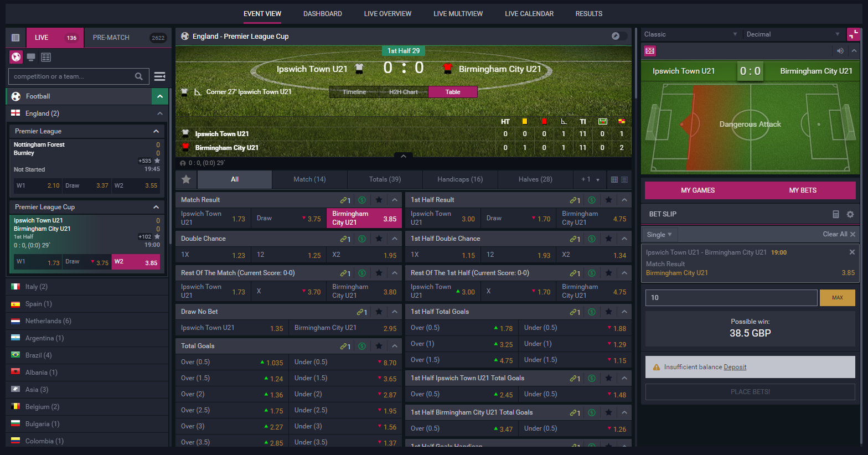This screenshot has width=868, height=455.
Task: Collapse the 1st Half Total Goals market
Action: 624,312
